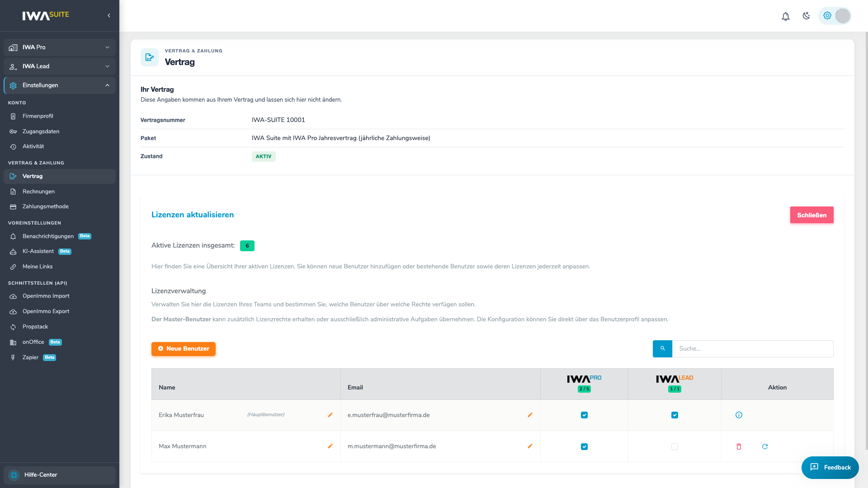Edit Max Mustermann's name with pencil icon
This screenshot has height=488, width=868.
point(330,446)
